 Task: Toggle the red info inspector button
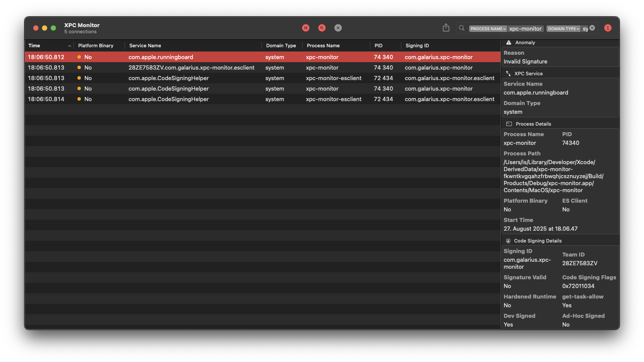pos(608,28)
